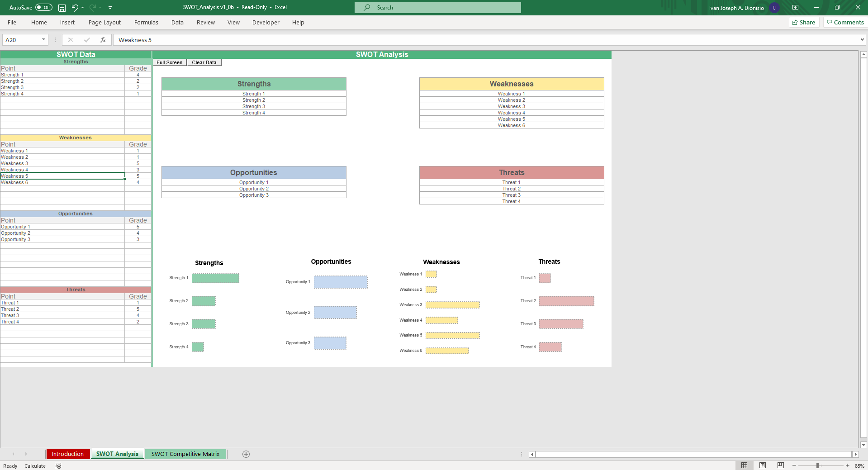Click the Undo icon
The width and height of the screenshot is (868, 470).
[75, 8]
